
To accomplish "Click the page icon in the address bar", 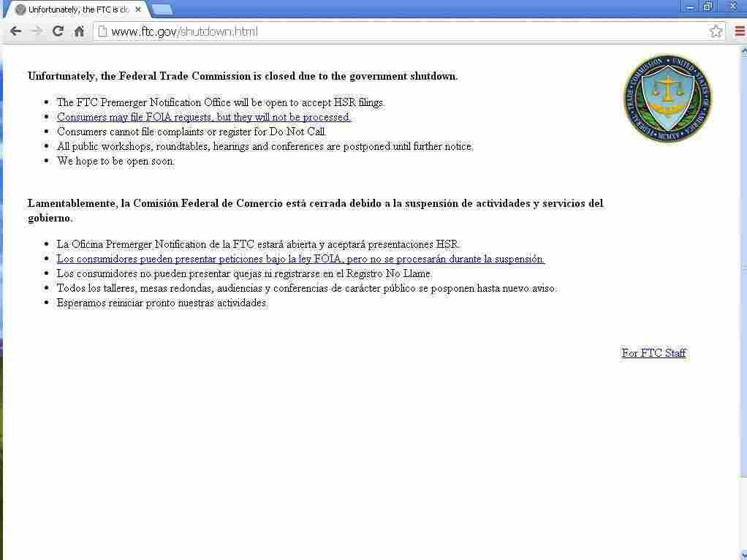I will coord(102,31).
